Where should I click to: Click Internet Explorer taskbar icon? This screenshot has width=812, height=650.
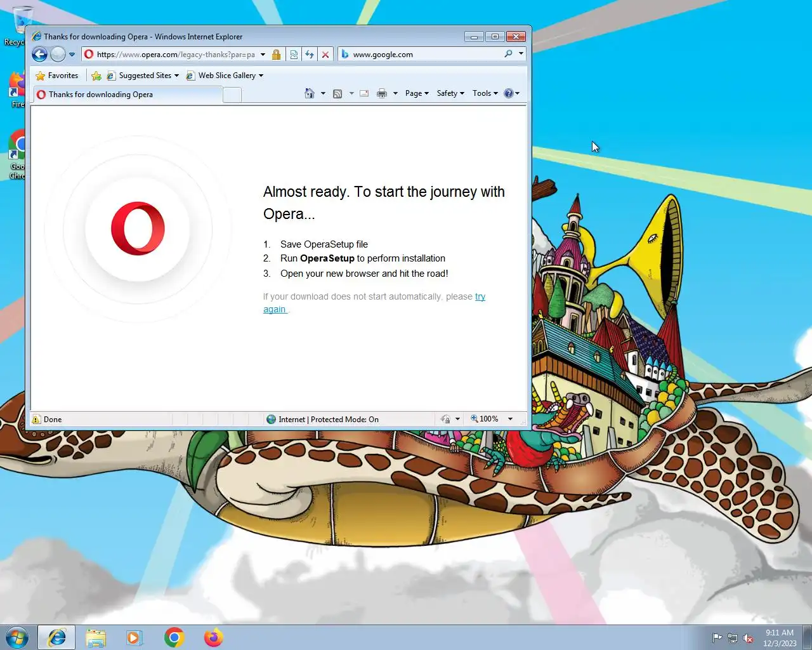[x=56, y=637]
